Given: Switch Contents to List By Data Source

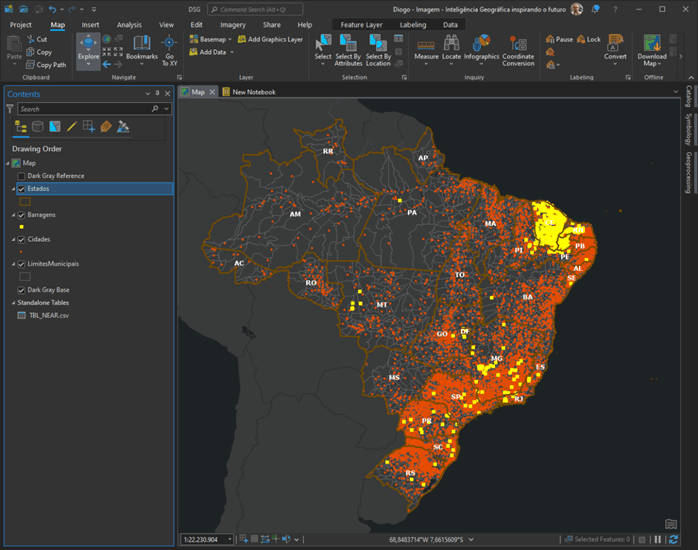Looking at the screenshot, I should click(x=38, y=127).
